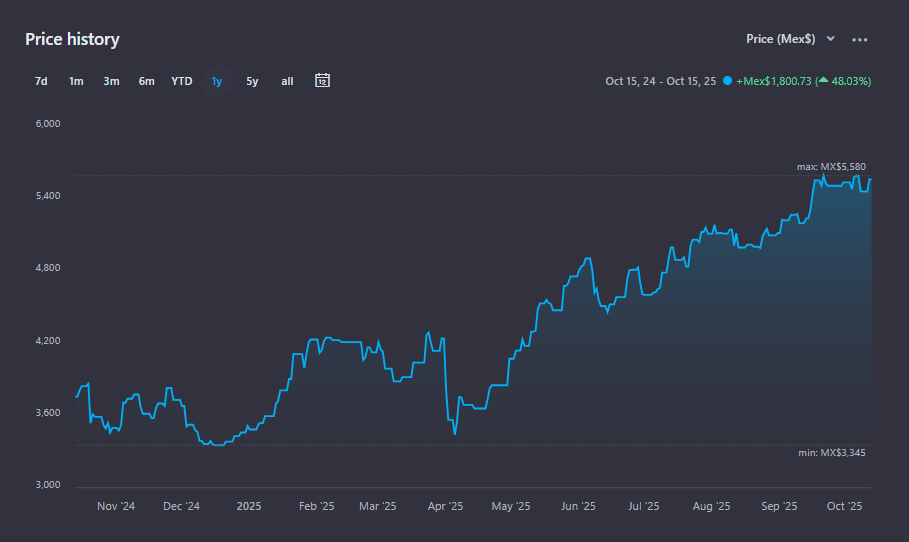Toggle the active 1y range button

217,81
